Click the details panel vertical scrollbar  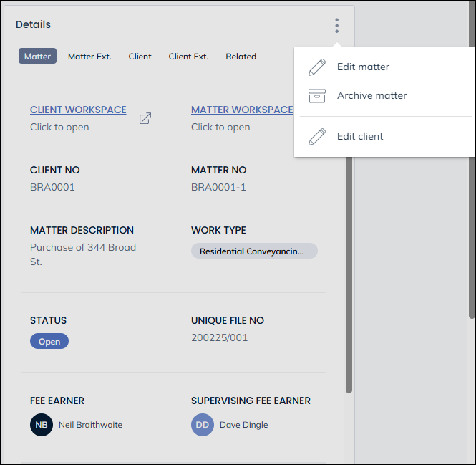click(349, 272)
